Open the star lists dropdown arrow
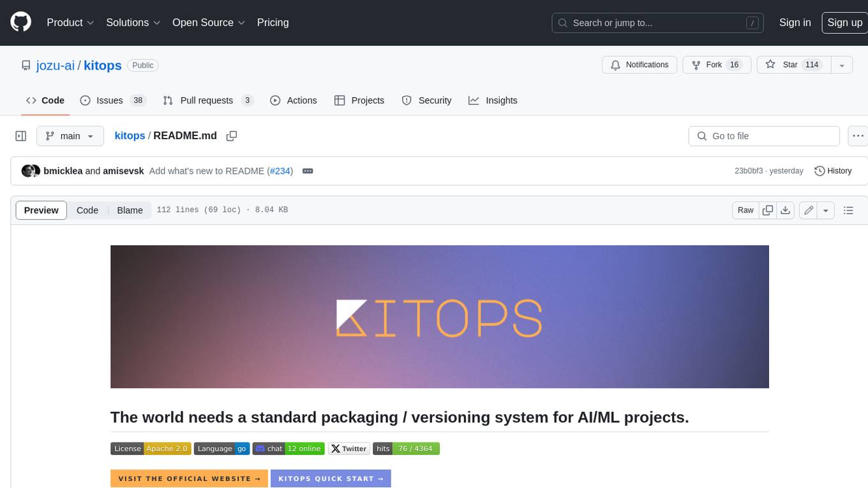 click(842, 65)
